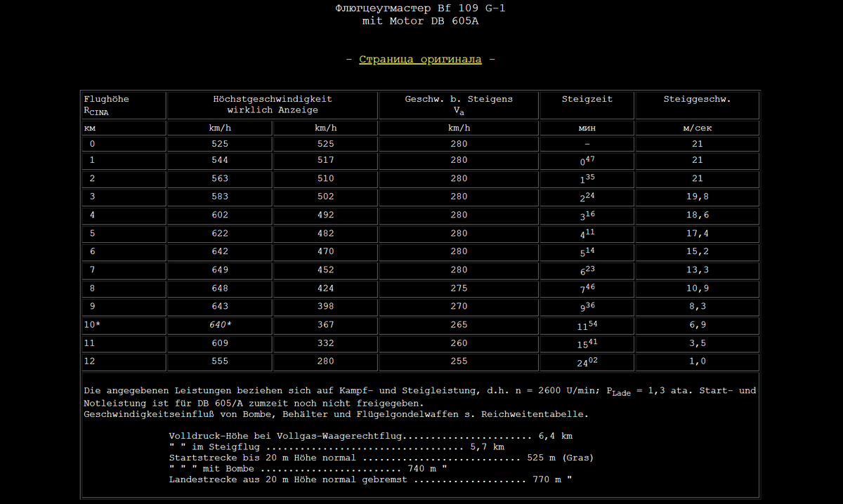
Task: Click the climb time 9 36 cell
Action: coord(587,307)
